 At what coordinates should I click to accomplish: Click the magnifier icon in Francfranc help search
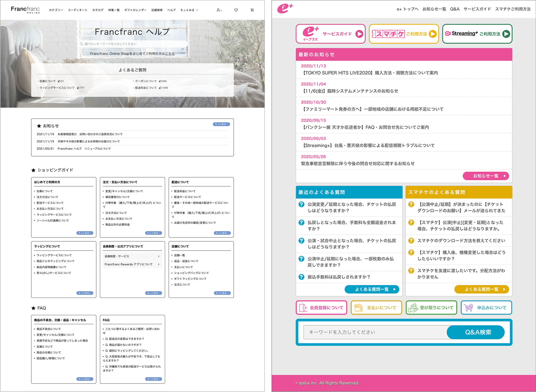pyautogui.click(x=81, y=44)
